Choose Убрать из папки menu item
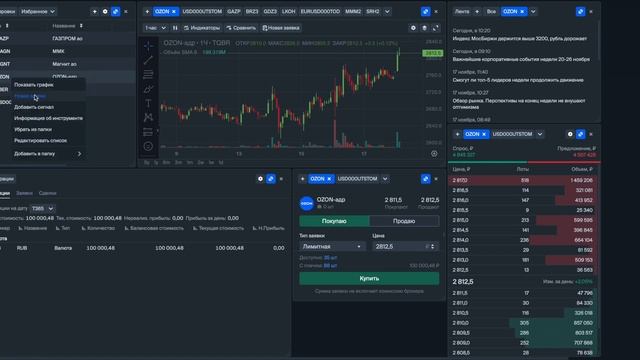640x360 pixels. tap(33, 129)
